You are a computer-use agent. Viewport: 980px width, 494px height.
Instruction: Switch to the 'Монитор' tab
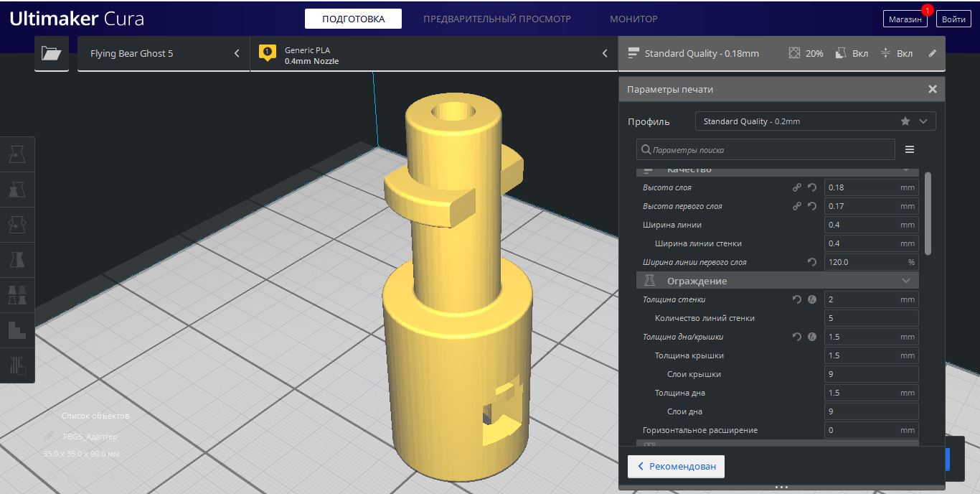tap(633, 19)
